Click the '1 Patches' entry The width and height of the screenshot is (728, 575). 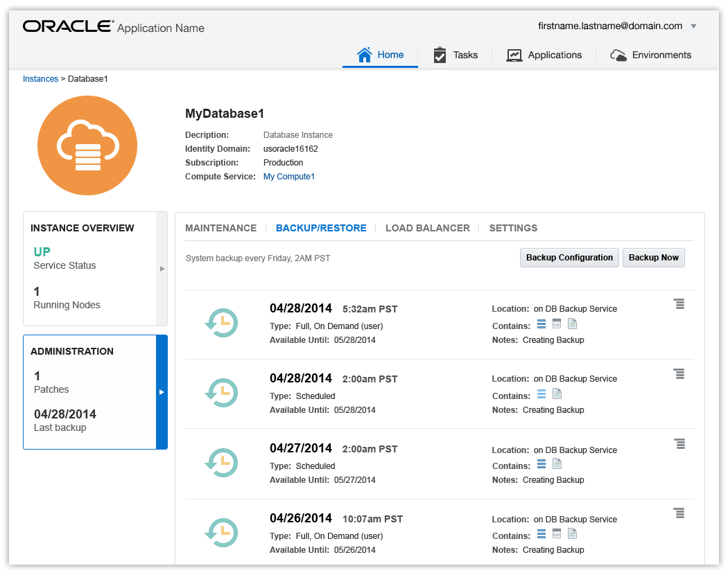pyautogui.click(x=51, y=383)
